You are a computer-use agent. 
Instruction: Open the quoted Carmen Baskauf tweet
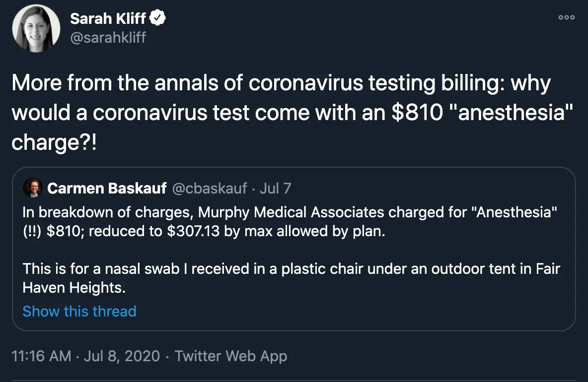[294, 248]
